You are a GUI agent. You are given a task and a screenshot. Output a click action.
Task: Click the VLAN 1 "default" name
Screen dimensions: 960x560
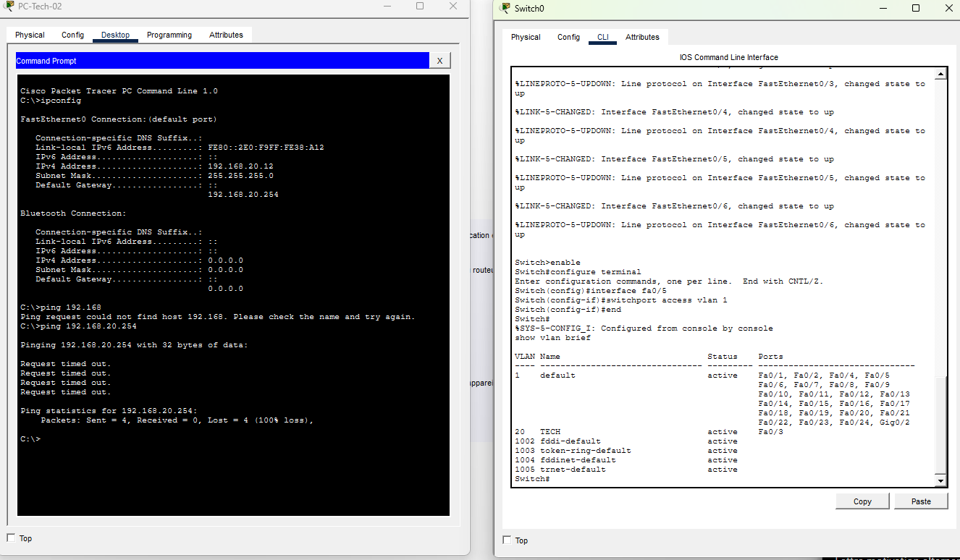click(x=557, y=376)
